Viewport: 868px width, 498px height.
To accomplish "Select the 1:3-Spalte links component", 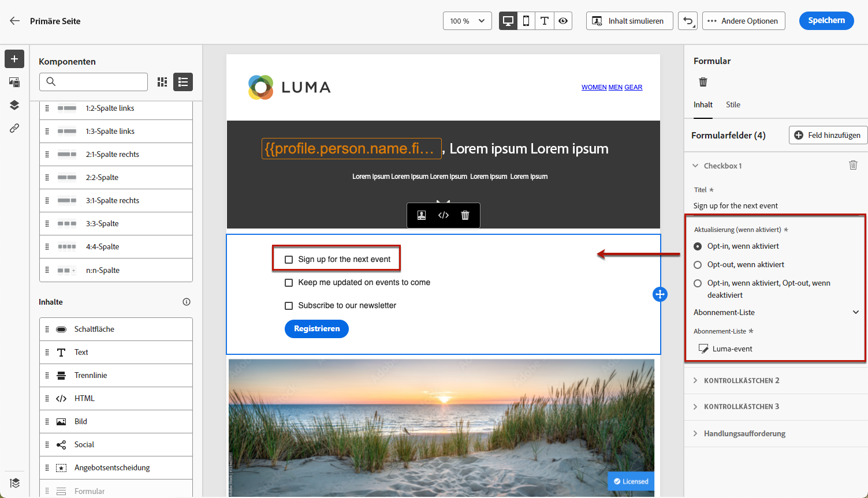I will click(x=116, y=132).
